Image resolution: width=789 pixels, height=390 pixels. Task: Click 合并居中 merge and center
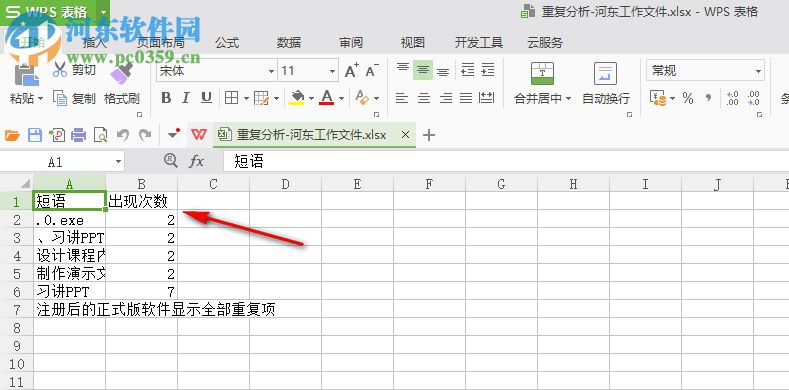tap(542, 83)
